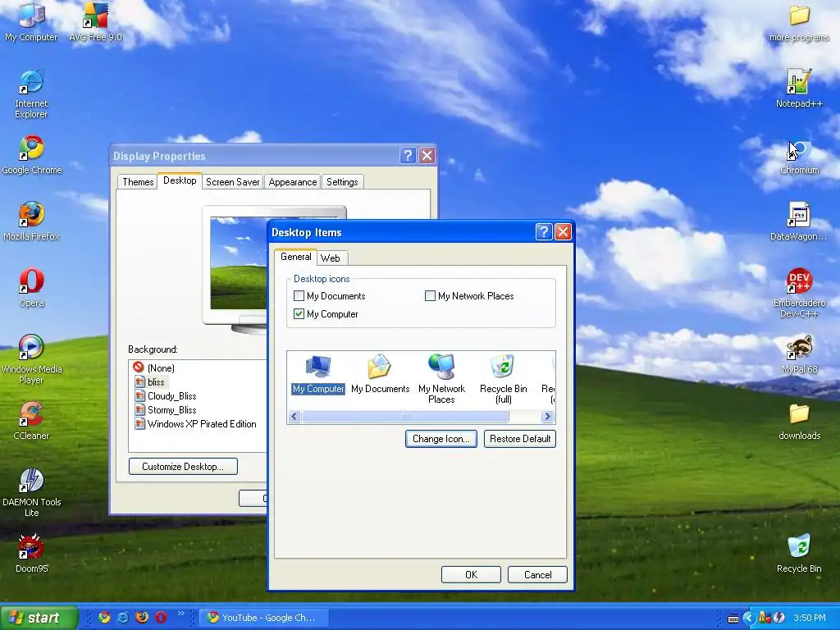
Task: Open Appearance tab in Display Properties
Action: (293, 182)
